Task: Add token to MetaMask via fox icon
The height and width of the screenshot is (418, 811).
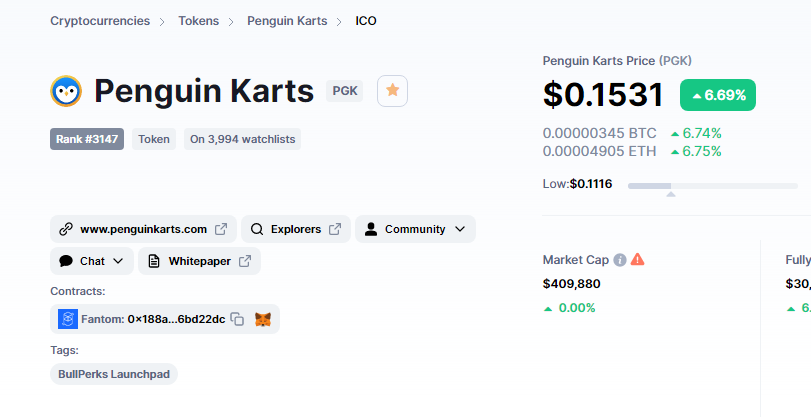Action: [x=263, y=319]
